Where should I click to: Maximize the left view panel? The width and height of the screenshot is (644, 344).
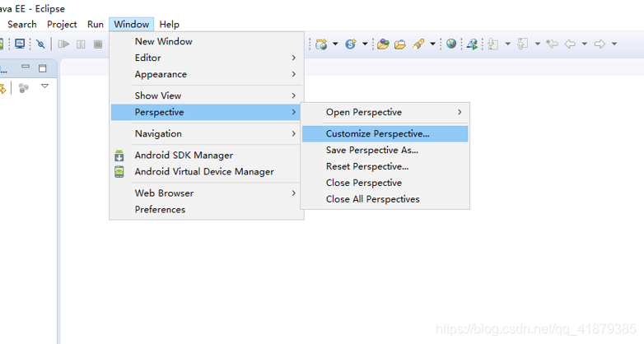[x=42, y=68]
